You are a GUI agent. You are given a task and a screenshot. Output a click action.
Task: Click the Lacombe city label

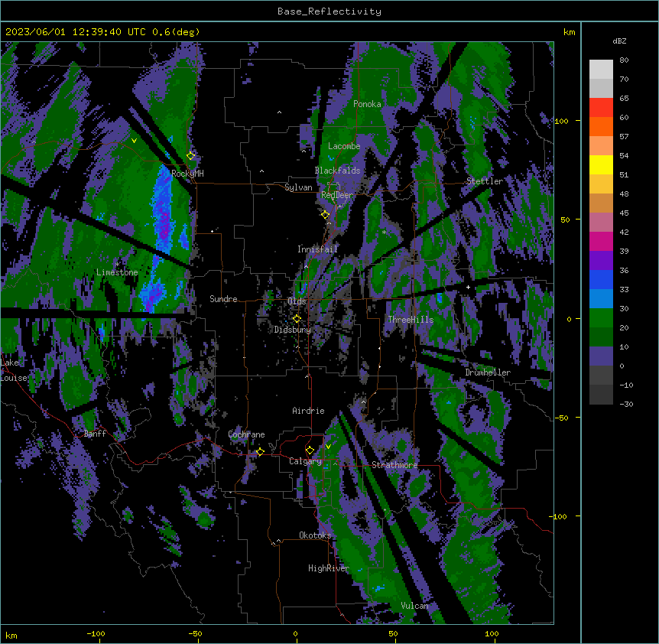click(x=344, y=146)
